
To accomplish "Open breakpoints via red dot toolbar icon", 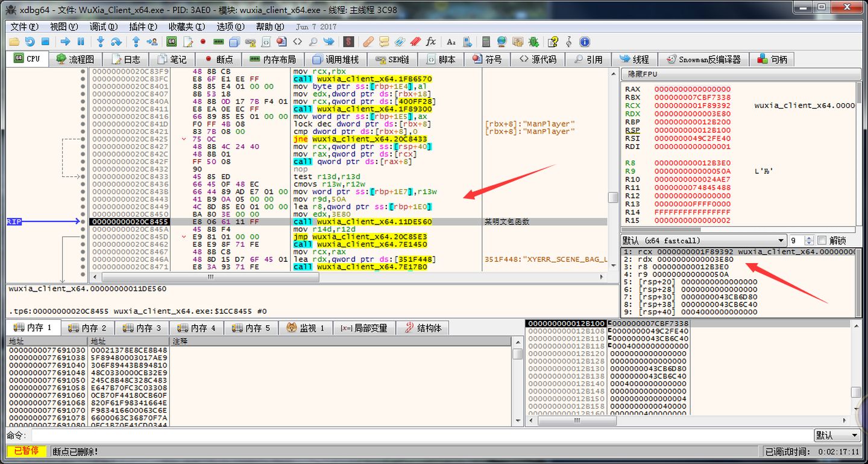I will [x=203, y=42].
